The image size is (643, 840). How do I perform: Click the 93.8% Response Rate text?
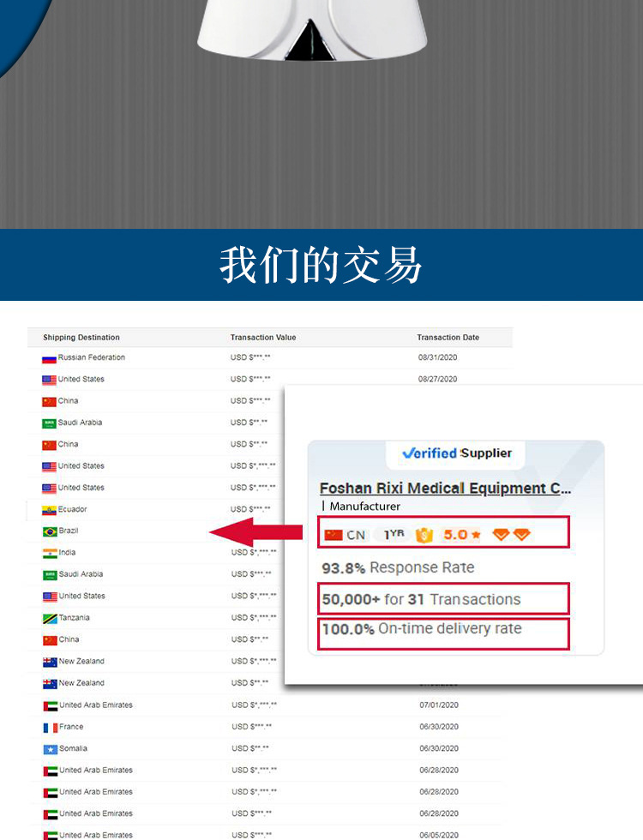tap(398, 567)
